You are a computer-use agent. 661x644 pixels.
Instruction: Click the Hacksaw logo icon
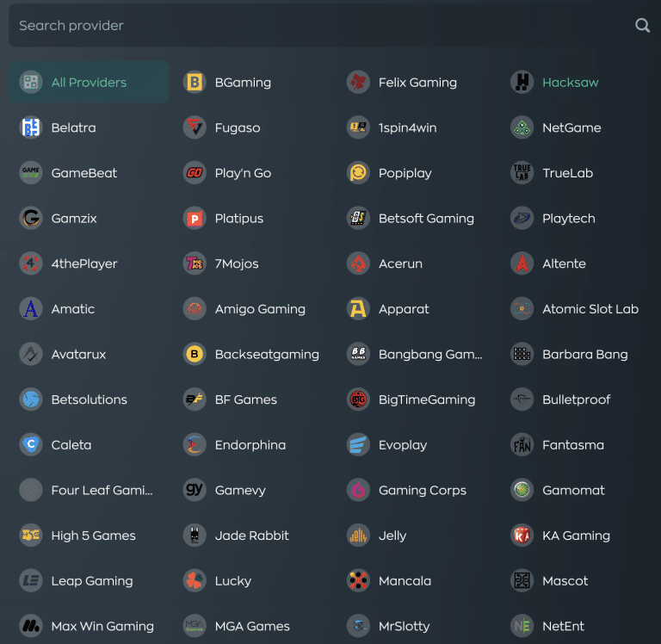pyautogui.click(x=522, y=83)
